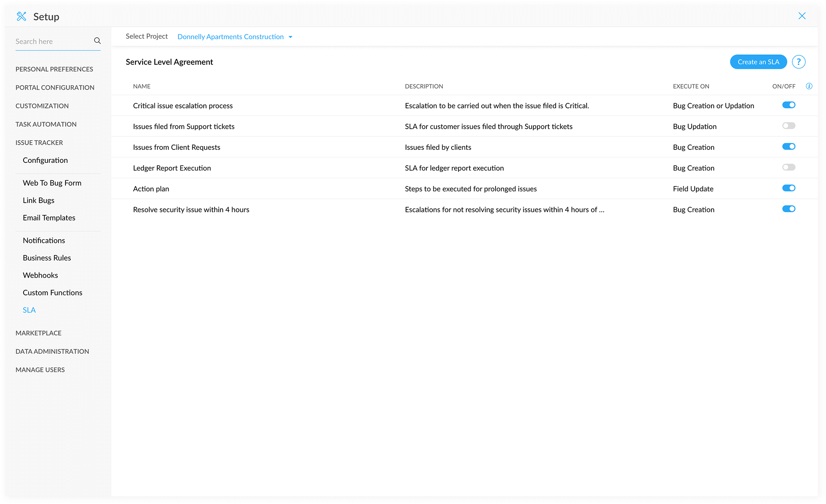Enable Ledger Report Execution SLA
Image resolution: width=826 pixels, height=504 pixels.
coord(789,167)
